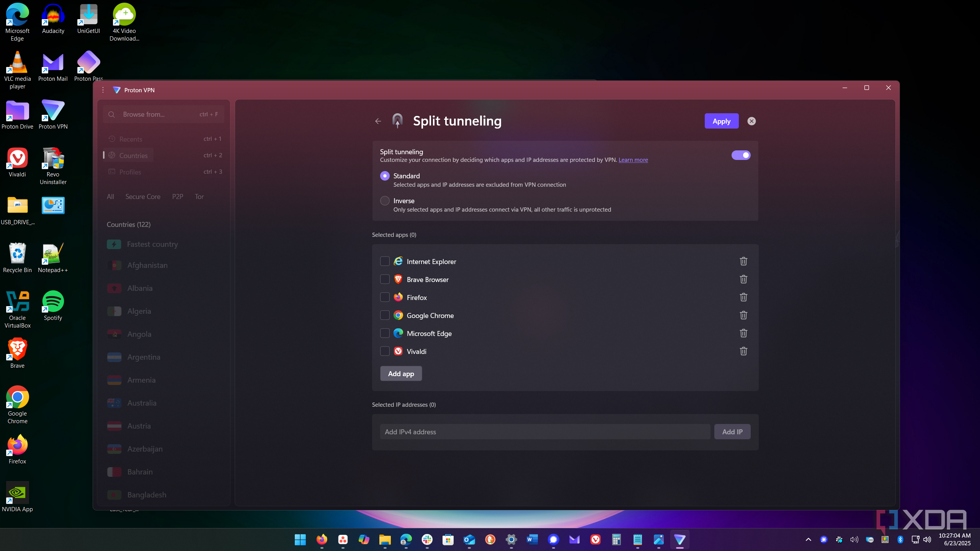Open File Explorer from the taskbar
Image resolution: width=980 pixels, height=551 pixels.
pos(385,540)
